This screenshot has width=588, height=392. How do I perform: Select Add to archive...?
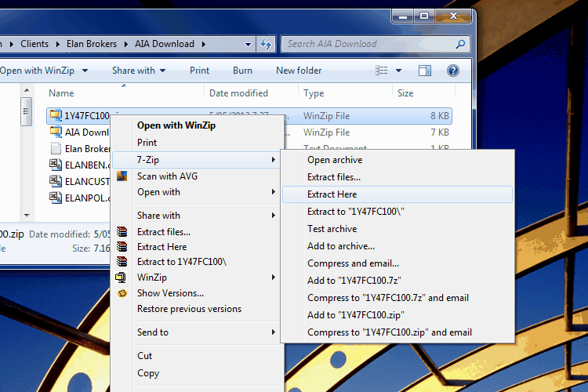click(341, 246)
